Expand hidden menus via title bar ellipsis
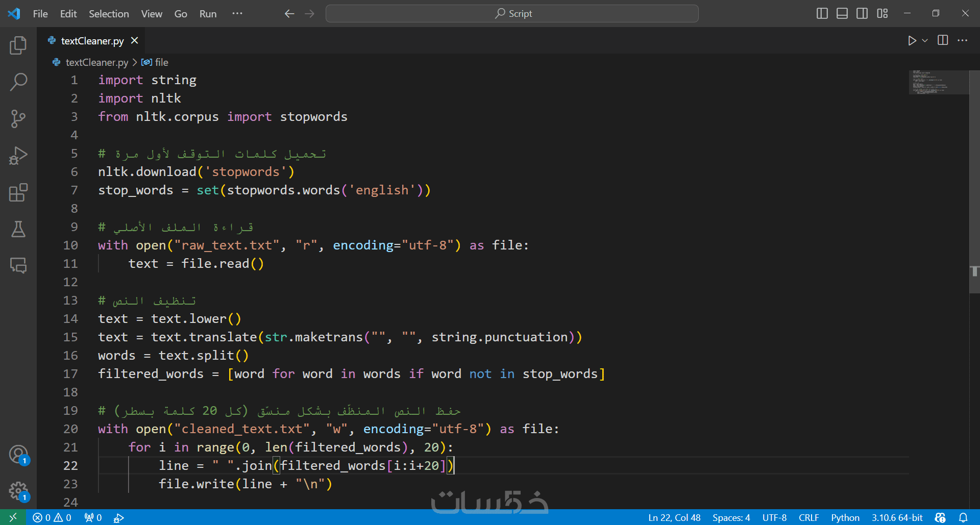The height and width of the screenshot is (525, 980). tap(237, 14)
